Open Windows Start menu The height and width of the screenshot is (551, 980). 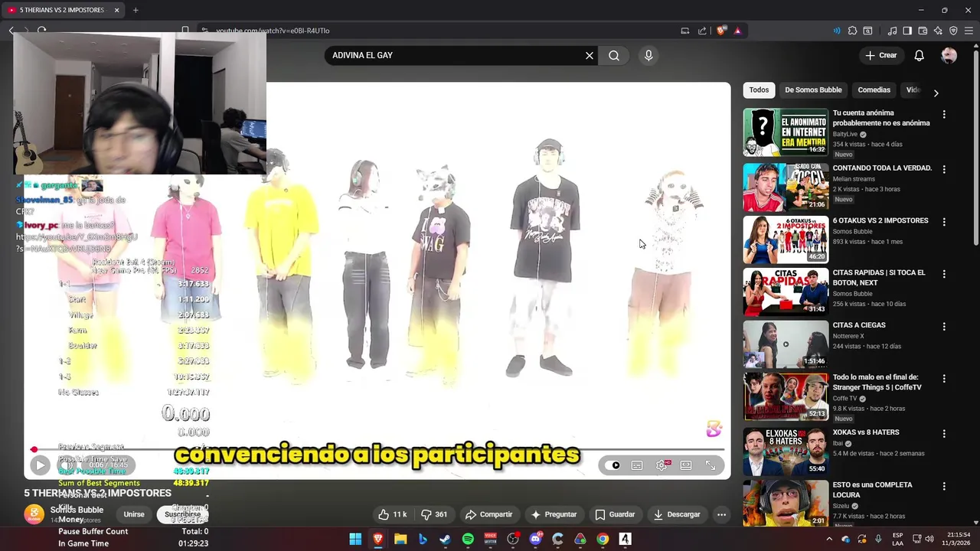pos(355,539)
